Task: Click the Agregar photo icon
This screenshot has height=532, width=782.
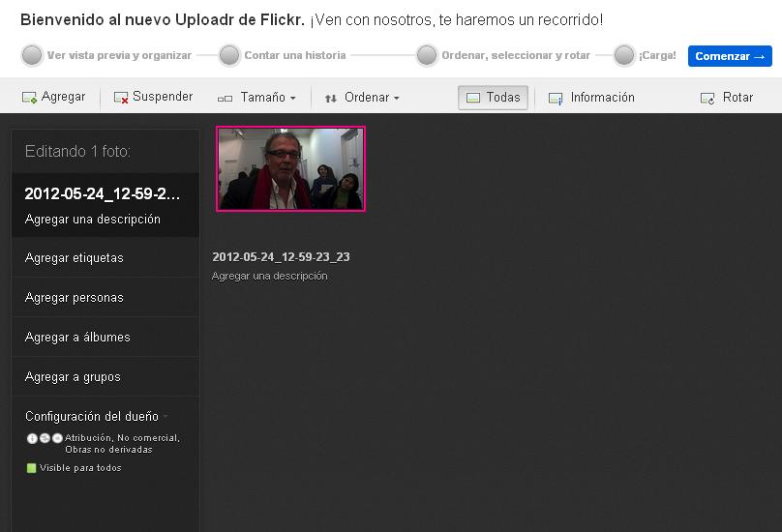Action: (x=29, y=98)
